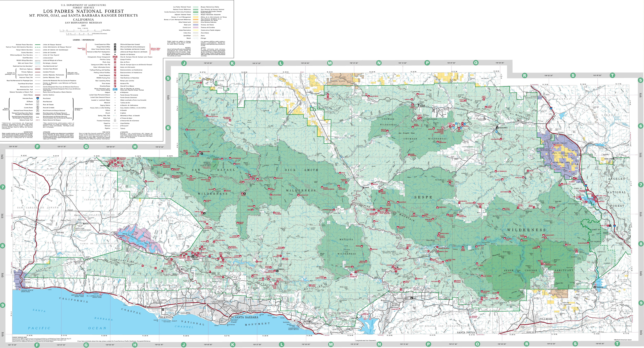Click the Visitor Information Center question-mark icon
Viewport: 644px width, 348px height.
115,67
